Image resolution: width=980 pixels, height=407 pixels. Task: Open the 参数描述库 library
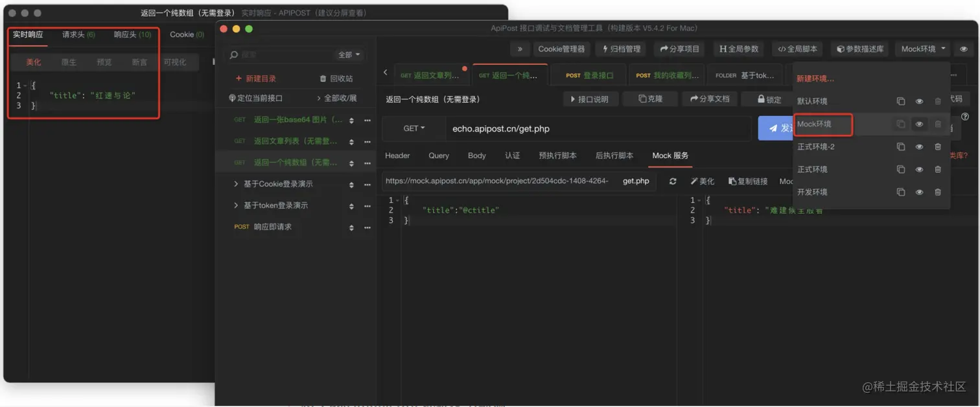[x=859, y=49]
